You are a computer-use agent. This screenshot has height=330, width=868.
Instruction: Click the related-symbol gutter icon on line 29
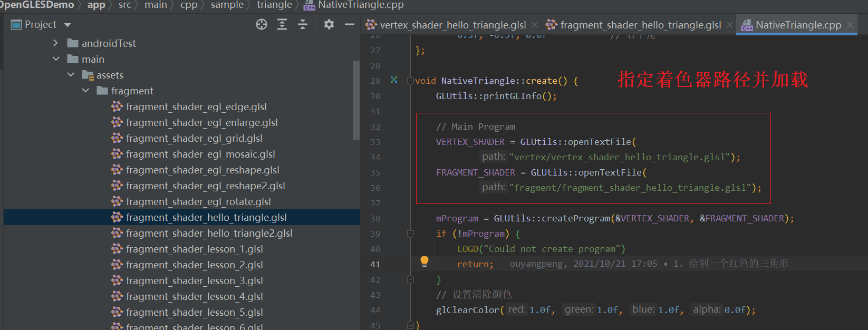[x=394, y=80]
